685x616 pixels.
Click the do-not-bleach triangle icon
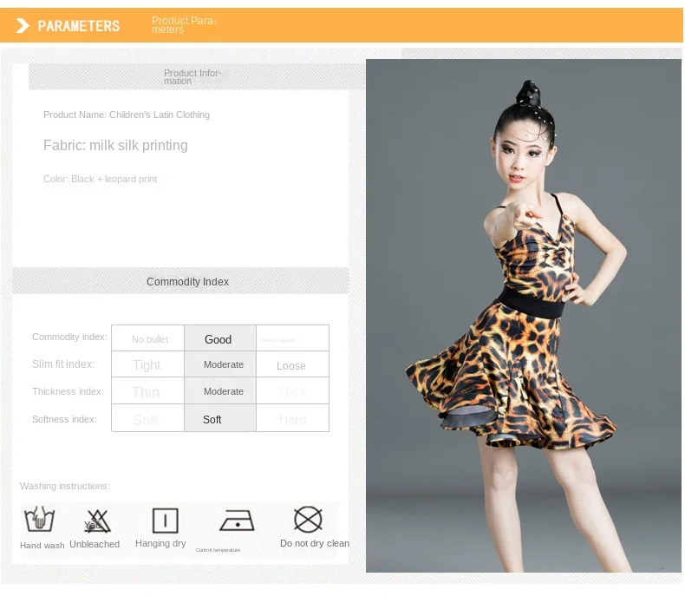(x=97, y=521)
